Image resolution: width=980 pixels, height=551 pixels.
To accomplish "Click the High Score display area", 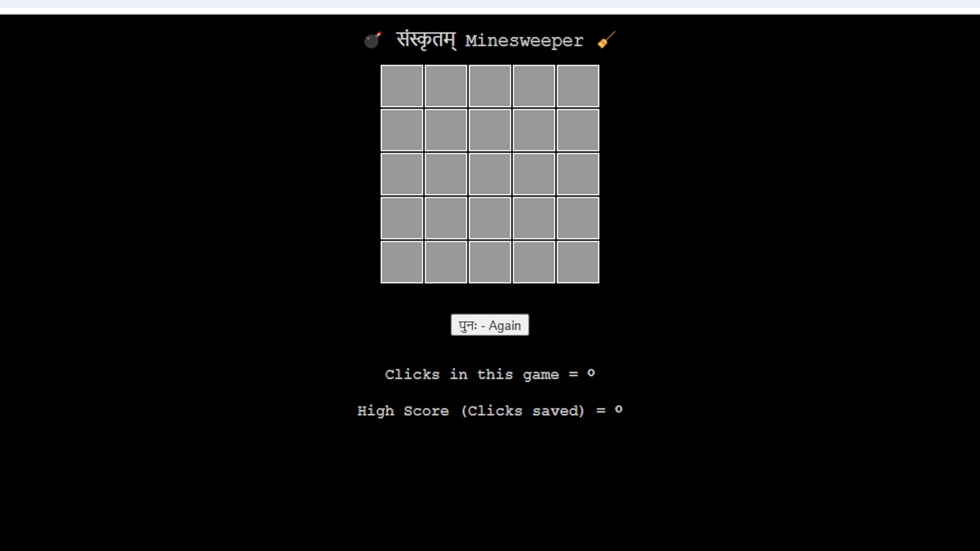I will pos(490,411).
